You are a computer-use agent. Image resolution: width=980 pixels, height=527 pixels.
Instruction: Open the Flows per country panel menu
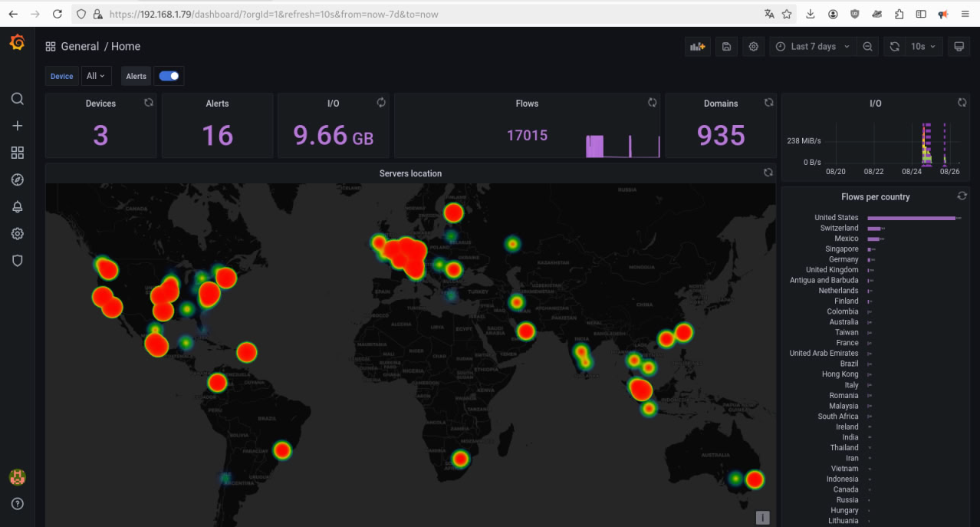point(875,197)
